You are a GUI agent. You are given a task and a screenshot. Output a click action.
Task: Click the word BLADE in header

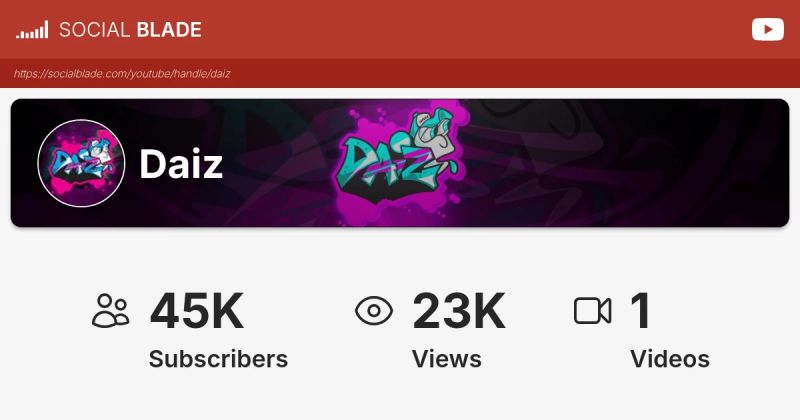pyautogui.click(x=169, y=30)
